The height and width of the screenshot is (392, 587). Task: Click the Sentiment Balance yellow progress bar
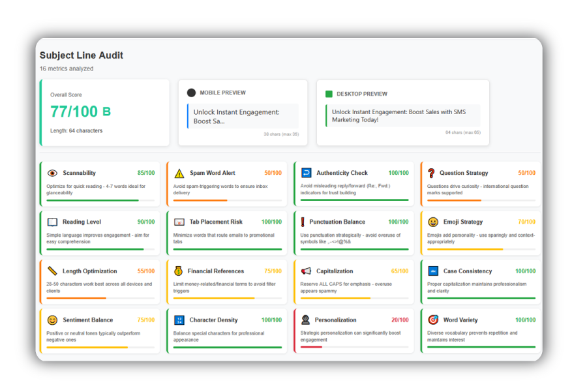coord(87,347)
